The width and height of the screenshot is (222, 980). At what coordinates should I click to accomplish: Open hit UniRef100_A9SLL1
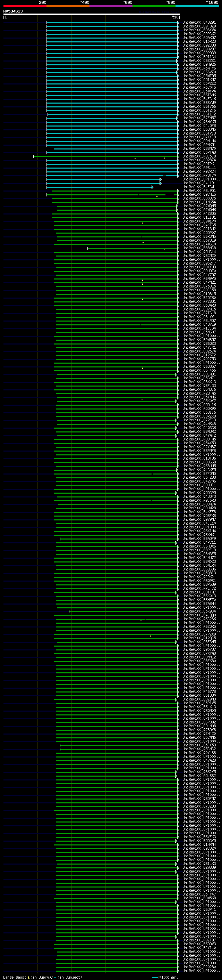(199, 168)
